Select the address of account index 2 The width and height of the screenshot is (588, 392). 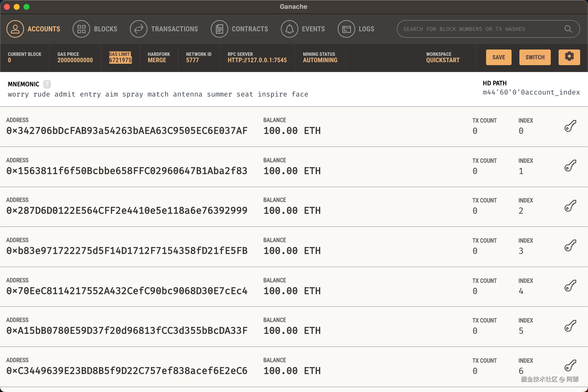click(x=127, y=210)
